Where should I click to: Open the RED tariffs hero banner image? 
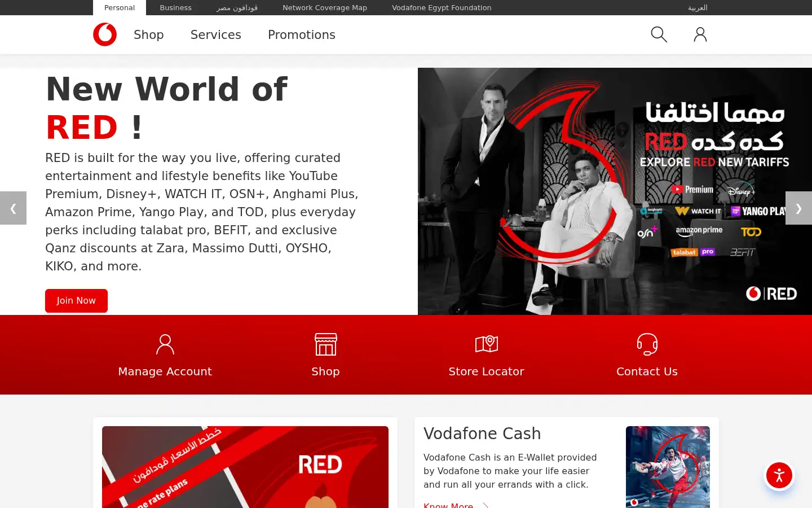615,191
